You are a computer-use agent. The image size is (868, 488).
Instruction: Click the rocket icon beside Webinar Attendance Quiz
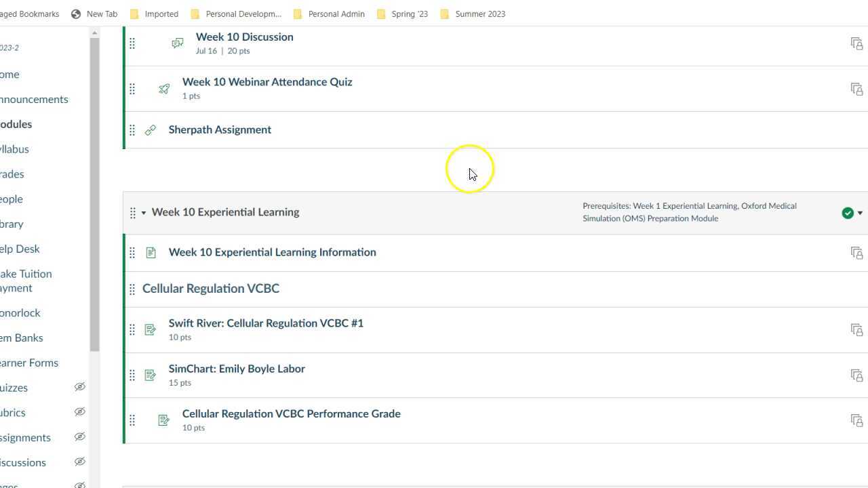164,89
